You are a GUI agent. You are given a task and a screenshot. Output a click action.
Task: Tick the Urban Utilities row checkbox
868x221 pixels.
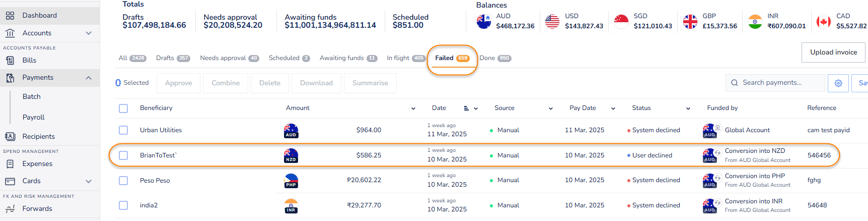click(123, 130)
